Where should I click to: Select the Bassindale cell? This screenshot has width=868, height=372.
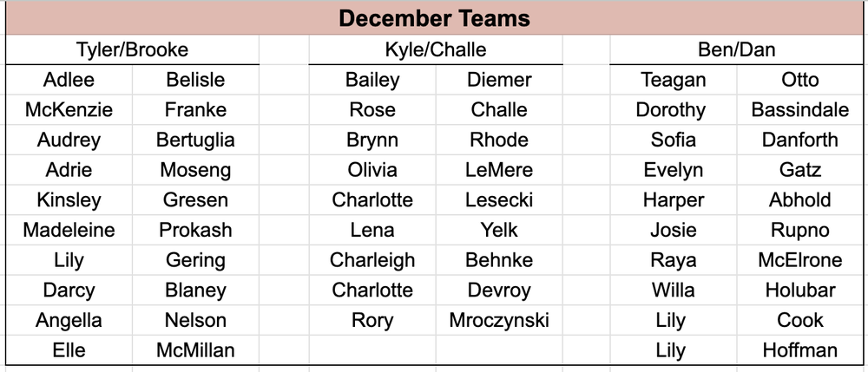pos(800,110)
